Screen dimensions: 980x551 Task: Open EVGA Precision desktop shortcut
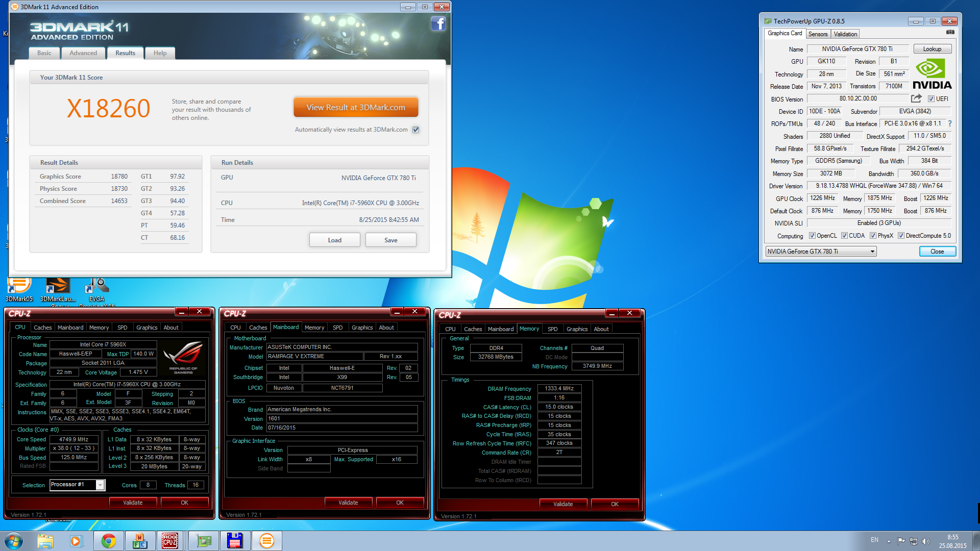coord(96,291)
